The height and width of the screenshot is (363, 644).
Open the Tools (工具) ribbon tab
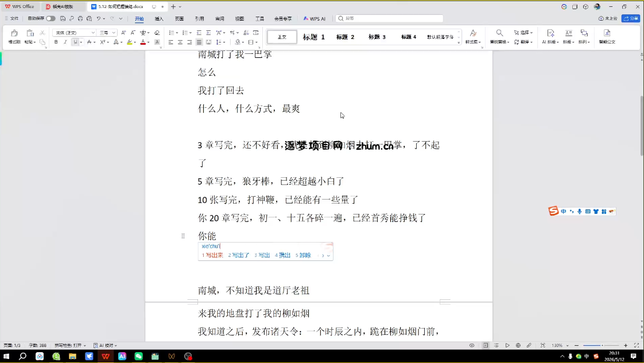(259, 18)
